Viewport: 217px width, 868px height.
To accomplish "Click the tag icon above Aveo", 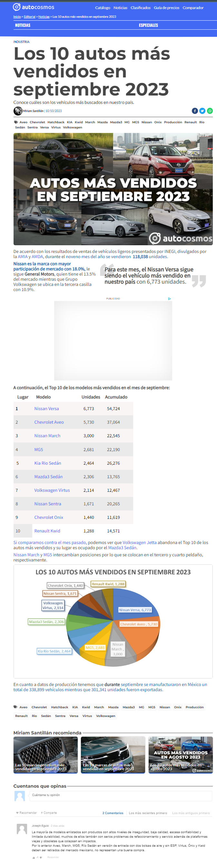I will coord(16,122).
